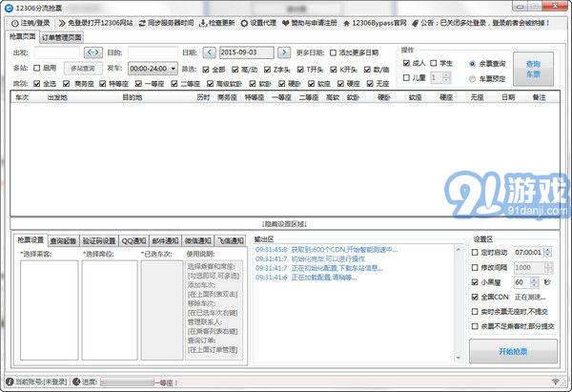The height and width of the screenshot is (392, 572).
Task: Click the network signal status icon
Action: tap(556, 382)
